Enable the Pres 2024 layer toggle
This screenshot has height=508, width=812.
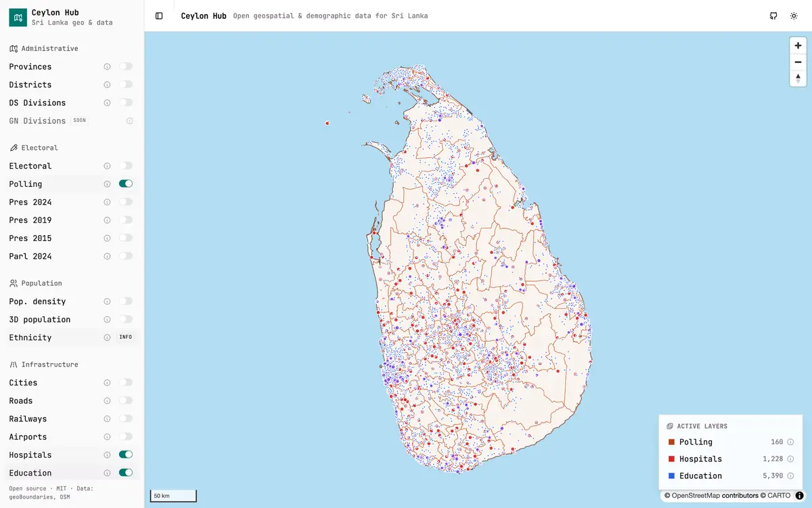tap(126, 202)
